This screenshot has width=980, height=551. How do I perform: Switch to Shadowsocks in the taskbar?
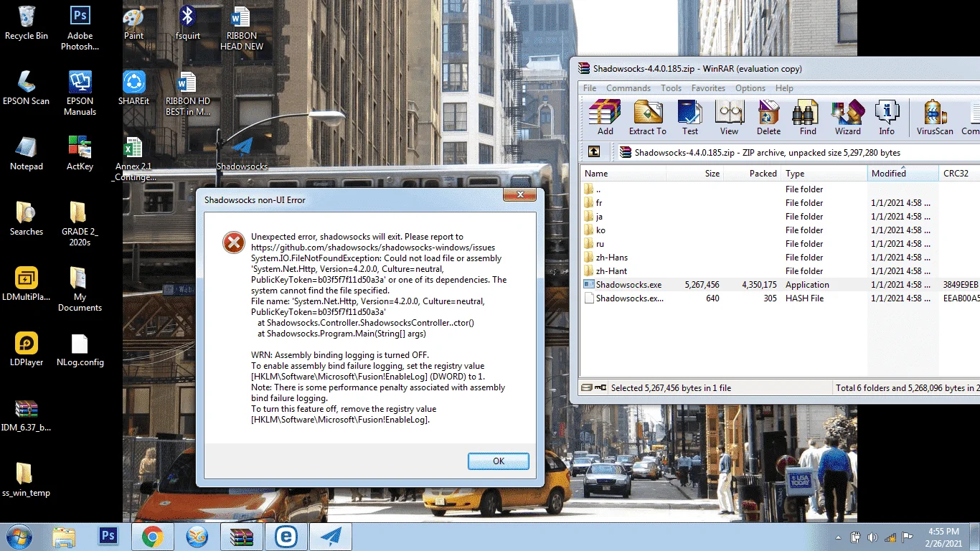coord(330,537)
